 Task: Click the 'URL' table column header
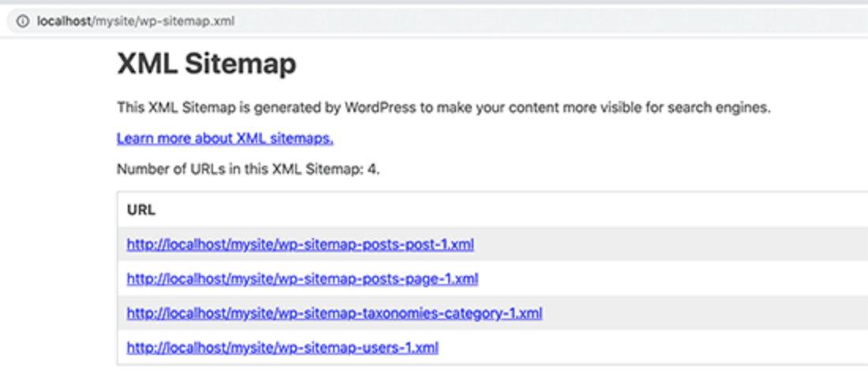pos(141,211)
